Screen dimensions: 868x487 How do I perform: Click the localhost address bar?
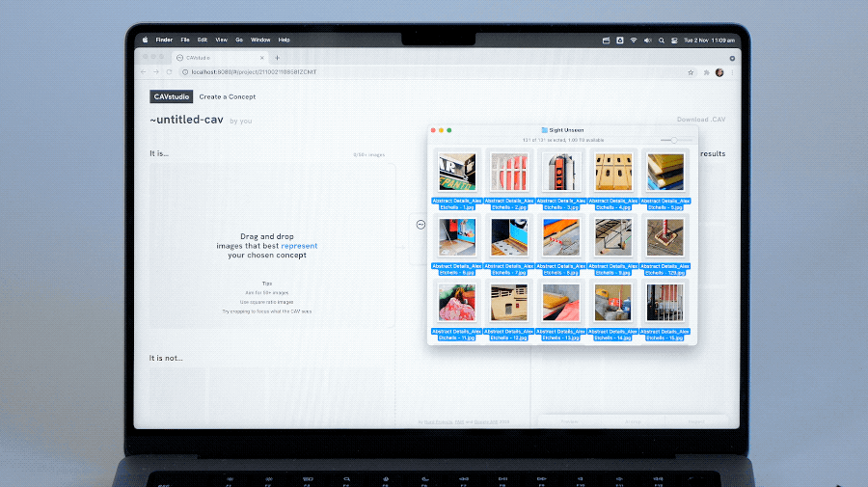(435, 72)
